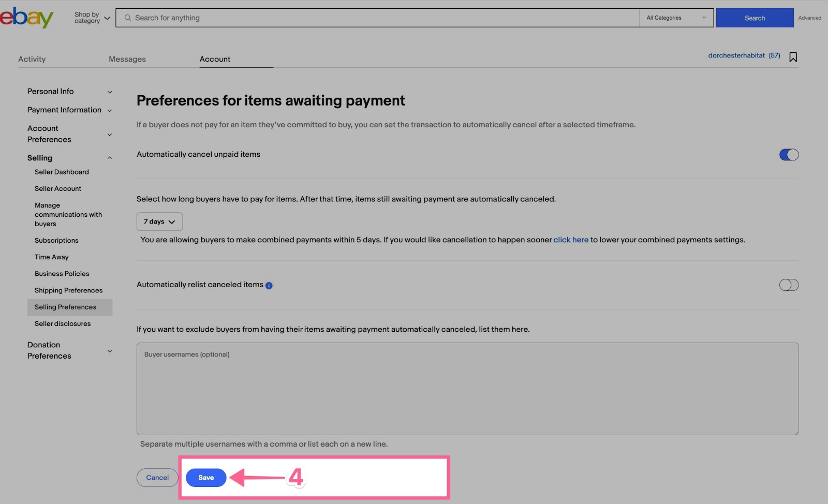Image resolution: width=828 pixels, height=504 pixels.
Task: Open the 7 days timeframe dropdown
Action: click(x=159, y=221)
